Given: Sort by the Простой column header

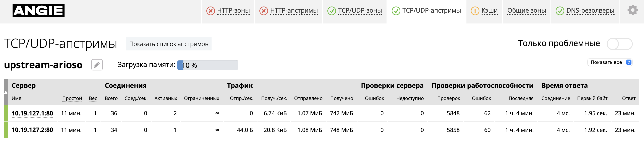Looking at the screenshot, I should [72, 98].
